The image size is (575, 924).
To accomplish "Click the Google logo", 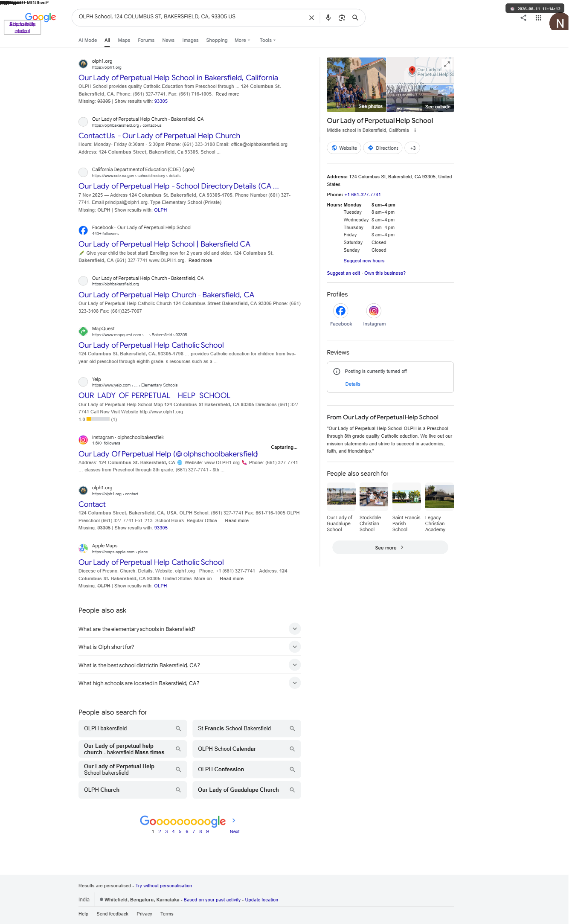I will (x=41, y=17).
